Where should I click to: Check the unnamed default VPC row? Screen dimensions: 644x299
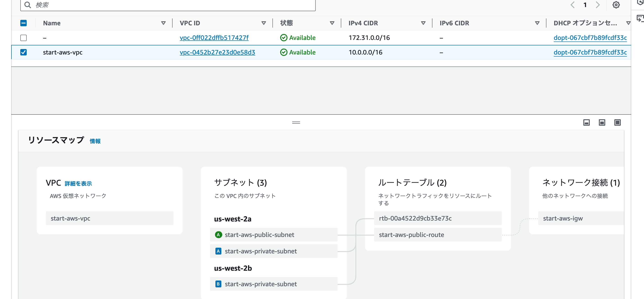(24, 38)
